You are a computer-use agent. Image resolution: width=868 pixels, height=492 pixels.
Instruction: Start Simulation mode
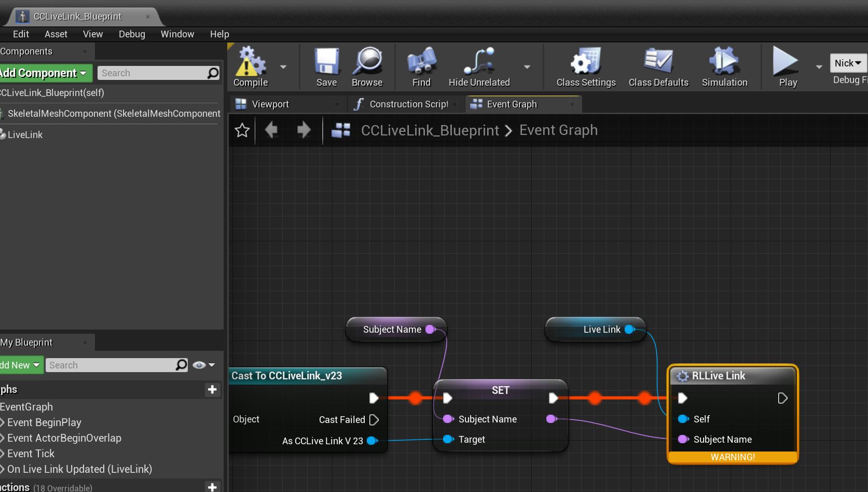[724, 67]
